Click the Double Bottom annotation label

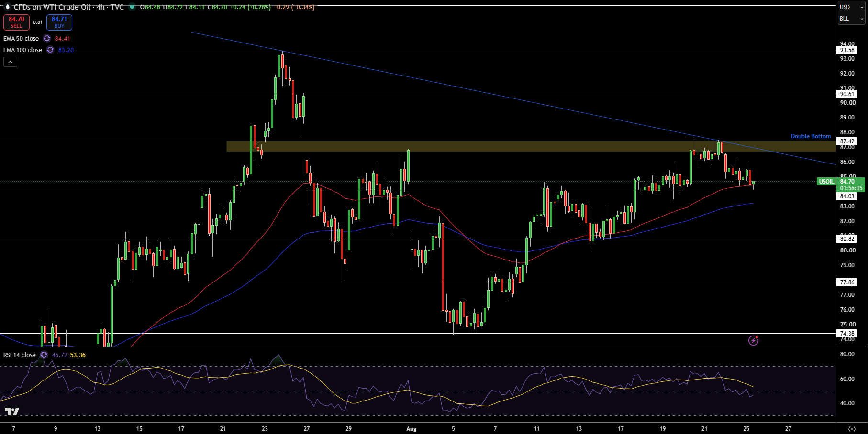pos(811,136)
